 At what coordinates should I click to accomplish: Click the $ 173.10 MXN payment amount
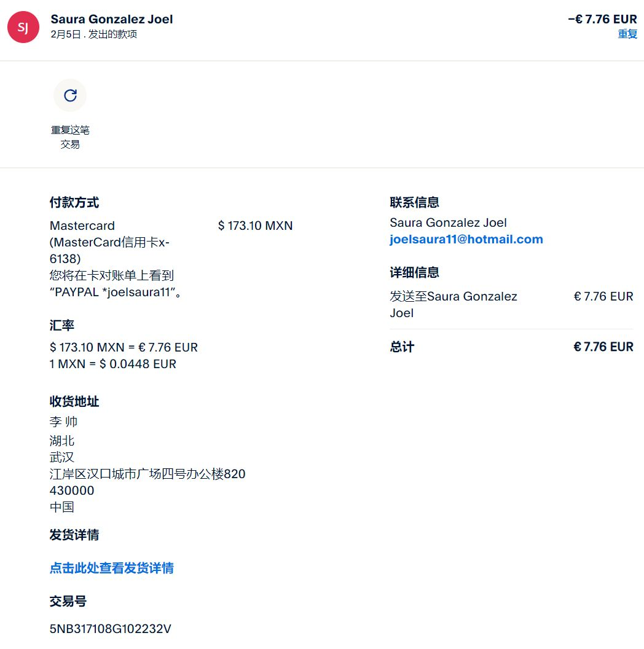[255, 226]
